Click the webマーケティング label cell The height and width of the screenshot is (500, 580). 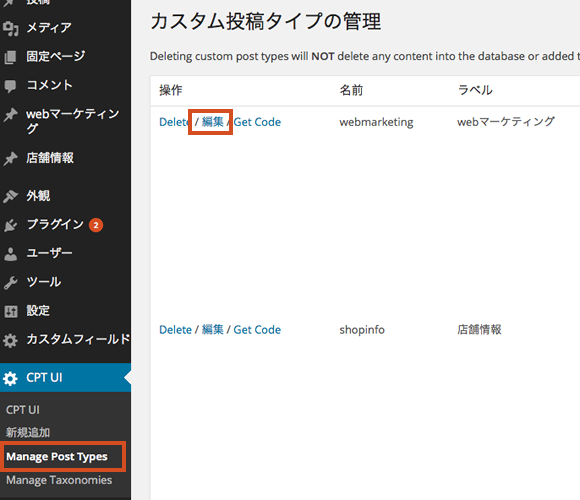pyautogui.click(x=506, y=122)
